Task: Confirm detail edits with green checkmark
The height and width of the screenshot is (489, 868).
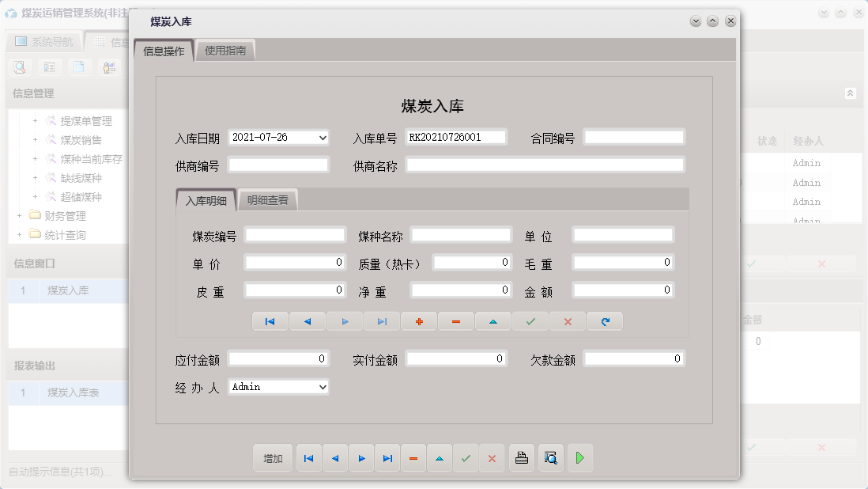Action: [x=530, y=321]
